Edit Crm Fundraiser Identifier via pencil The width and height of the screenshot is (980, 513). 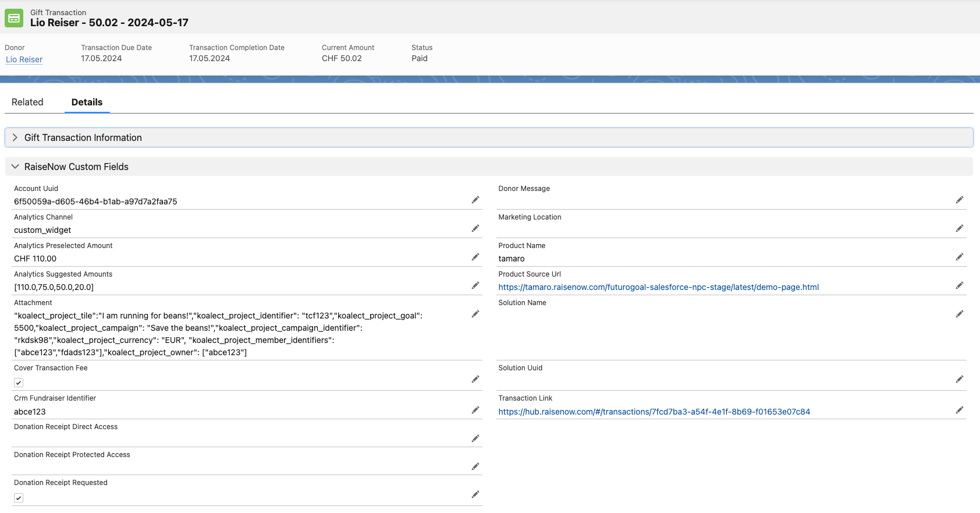tap(475, 410)
